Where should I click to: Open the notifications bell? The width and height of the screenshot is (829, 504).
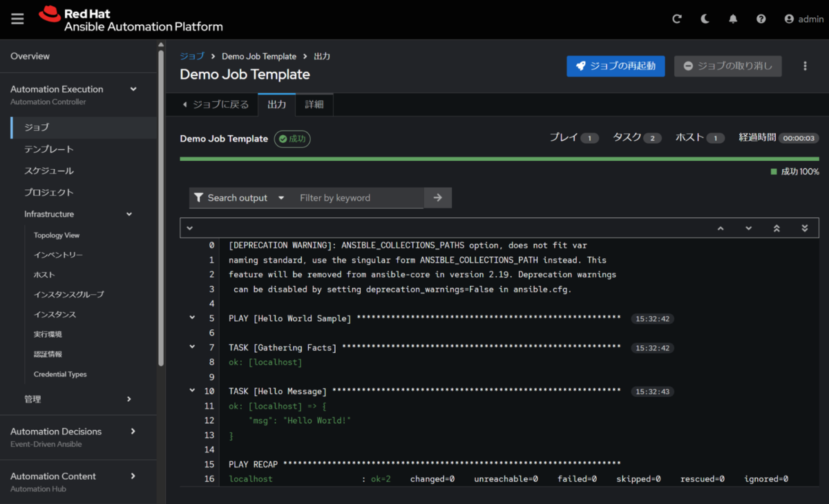click(x=733, y=19)
